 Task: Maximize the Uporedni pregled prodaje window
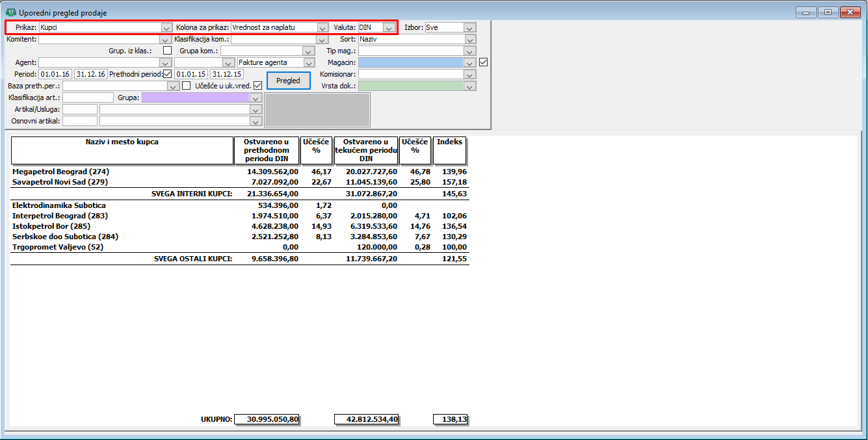pos(828,12)
